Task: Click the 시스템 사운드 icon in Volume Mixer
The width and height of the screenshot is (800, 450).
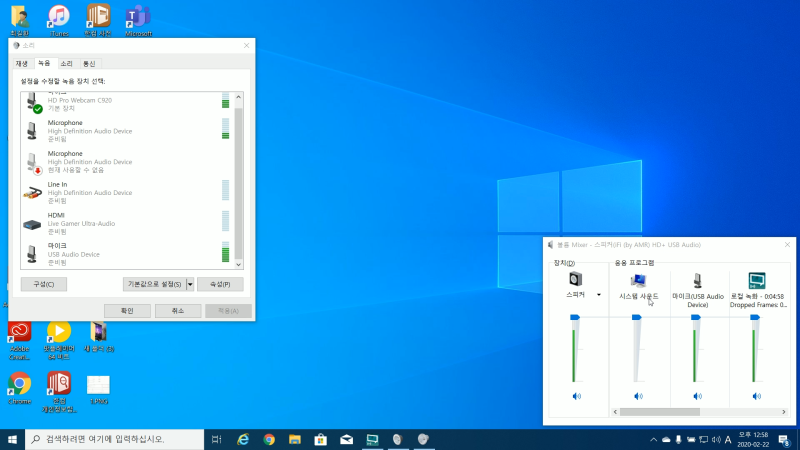Action: (x=638, y=280)
